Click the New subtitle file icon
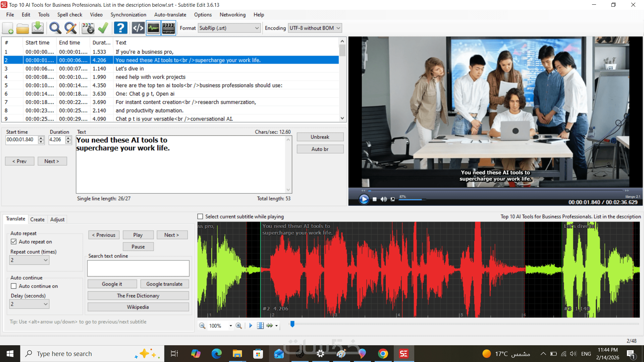 [8, 28]
